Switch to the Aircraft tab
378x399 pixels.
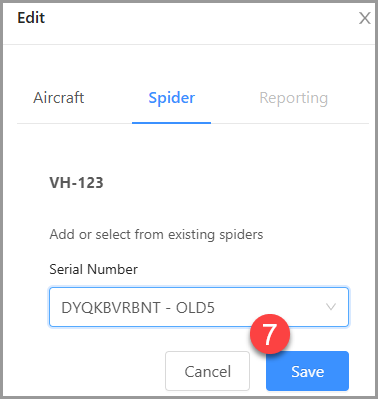(x=59, y=98)
